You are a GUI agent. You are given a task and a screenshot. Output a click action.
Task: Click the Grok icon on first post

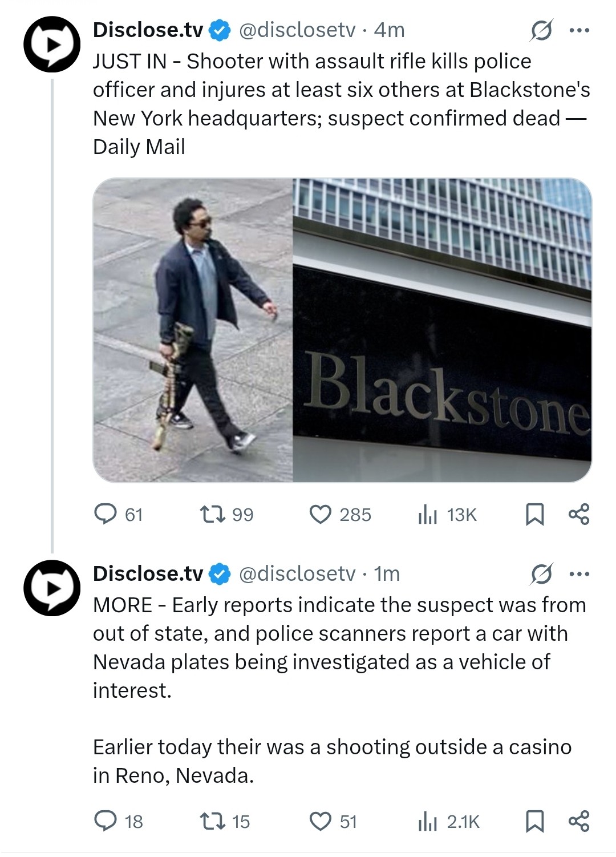[x=541, y=30]
